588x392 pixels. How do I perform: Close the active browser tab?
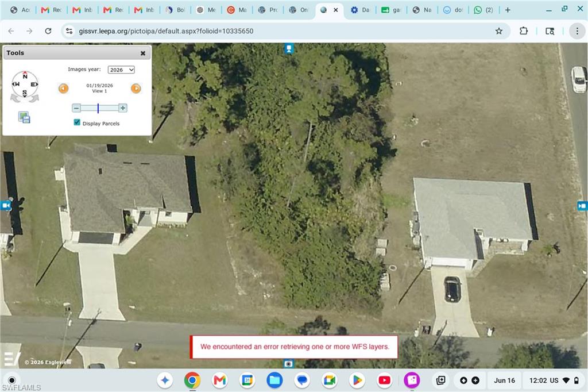click(335, 10)
